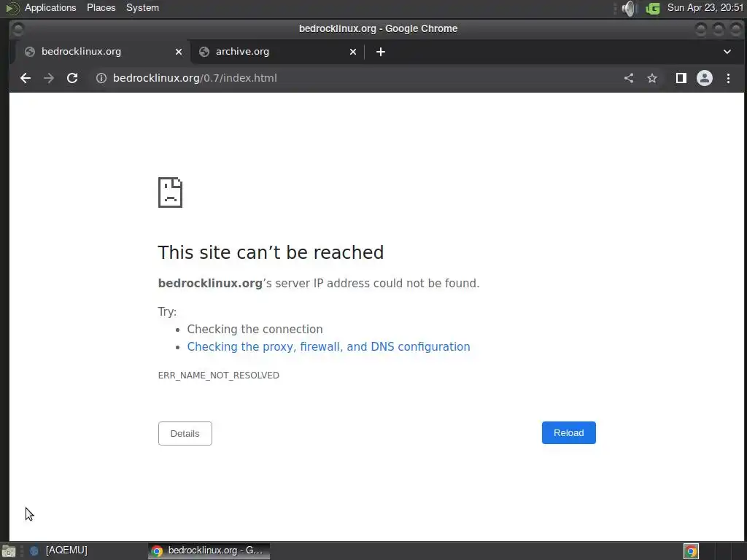Image resolution: width=747 pixels, height=560 pixels.
Task: Switch to the archive.org tab
Action: pos(278,52)
